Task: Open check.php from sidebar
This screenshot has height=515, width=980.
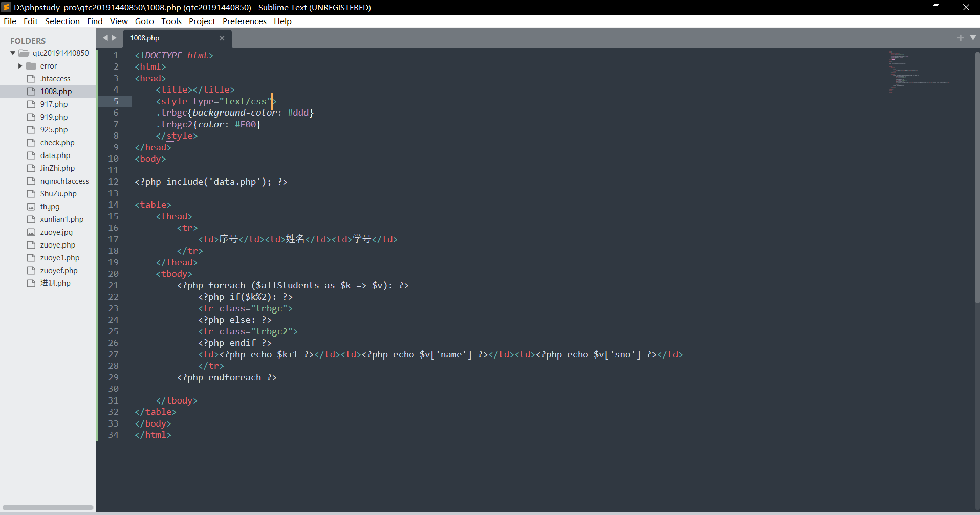Action: [57, 143]
